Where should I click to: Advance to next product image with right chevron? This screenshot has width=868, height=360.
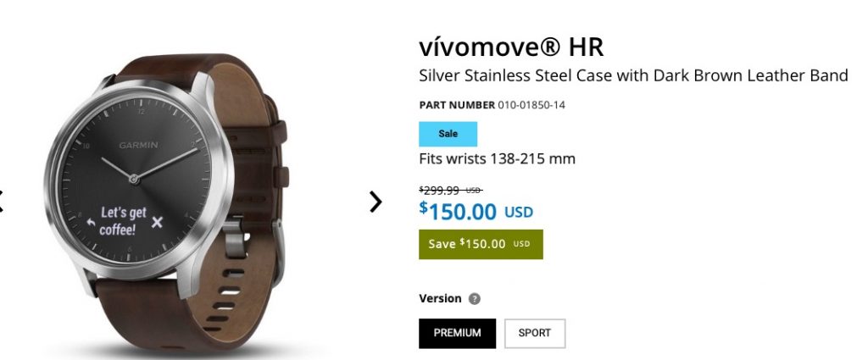pos(376,202)
